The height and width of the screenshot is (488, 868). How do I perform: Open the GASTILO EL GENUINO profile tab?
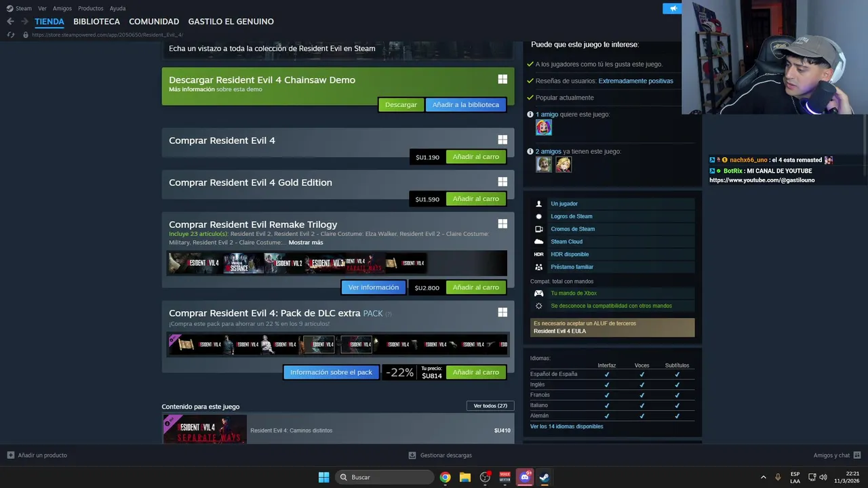click(x=231, y=22)
